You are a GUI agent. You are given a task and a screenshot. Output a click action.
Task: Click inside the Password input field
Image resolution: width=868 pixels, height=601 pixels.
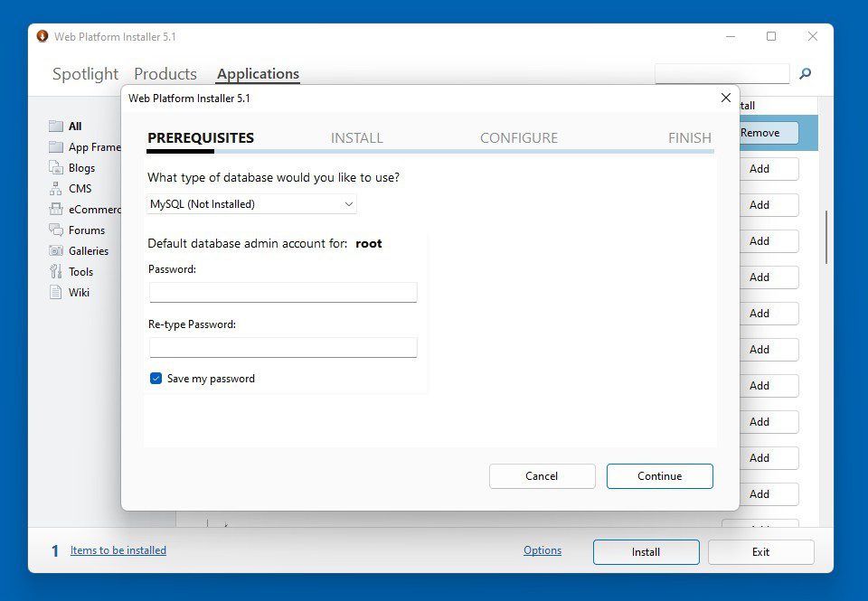tap(282, 292)
